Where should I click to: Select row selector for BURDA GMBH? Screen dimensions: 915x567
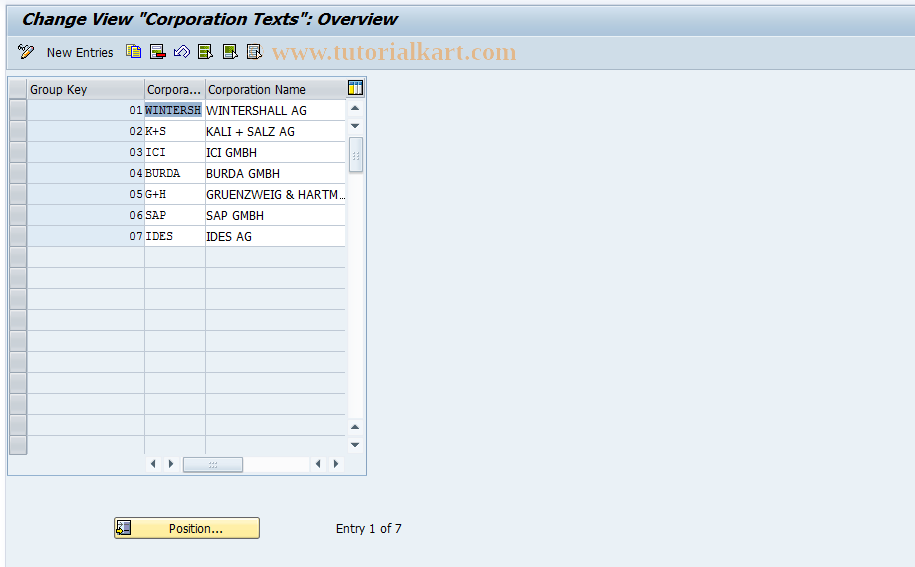[x=18, y=173]
